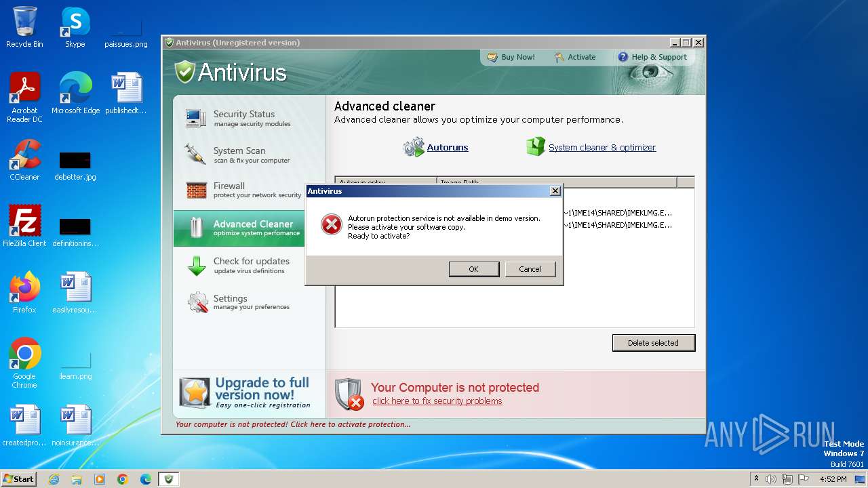Image resolution: width=868 pixels, height=488 pixels.
Task: Open Microsoft Edge desktop shortcut
Action: tap(75, 93)
